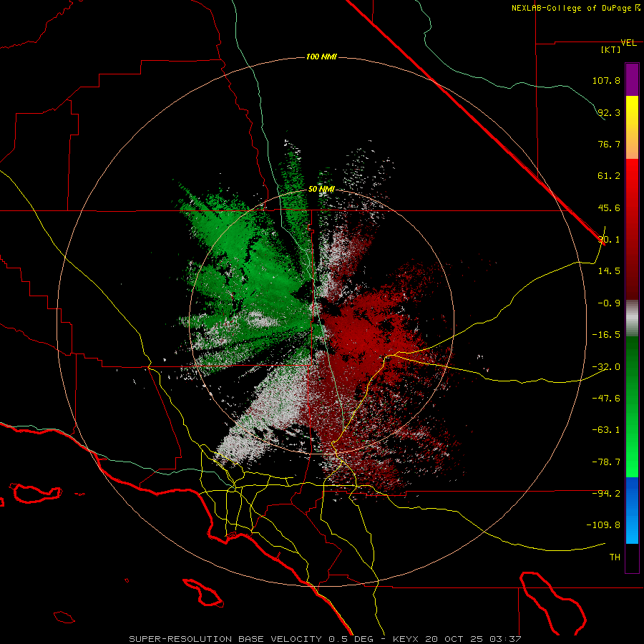The height and width of the screenshot is (644, 644).
Task: Click the TH label at the scale bottom
Action: tap(615, 557)
